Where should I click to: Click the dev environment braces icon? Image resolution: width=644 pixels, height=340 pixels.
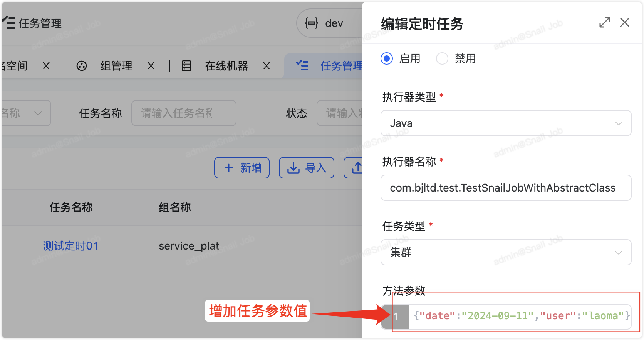pos(311,23)
